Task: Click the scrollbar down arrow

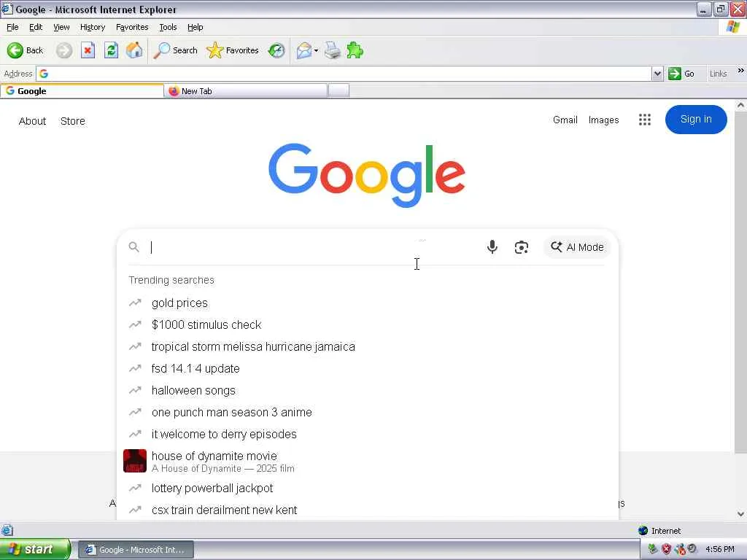Action: tap(740, 514)
